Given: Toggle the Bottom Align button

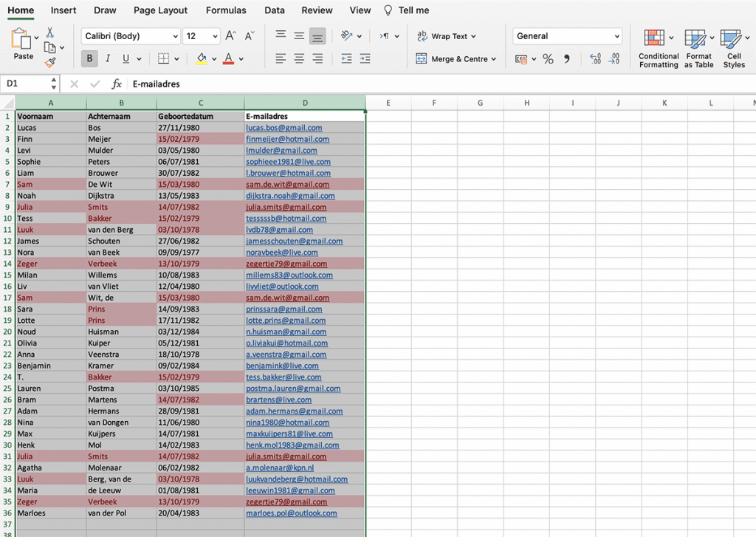Looking at the screenshot, I should coord(317,36).
